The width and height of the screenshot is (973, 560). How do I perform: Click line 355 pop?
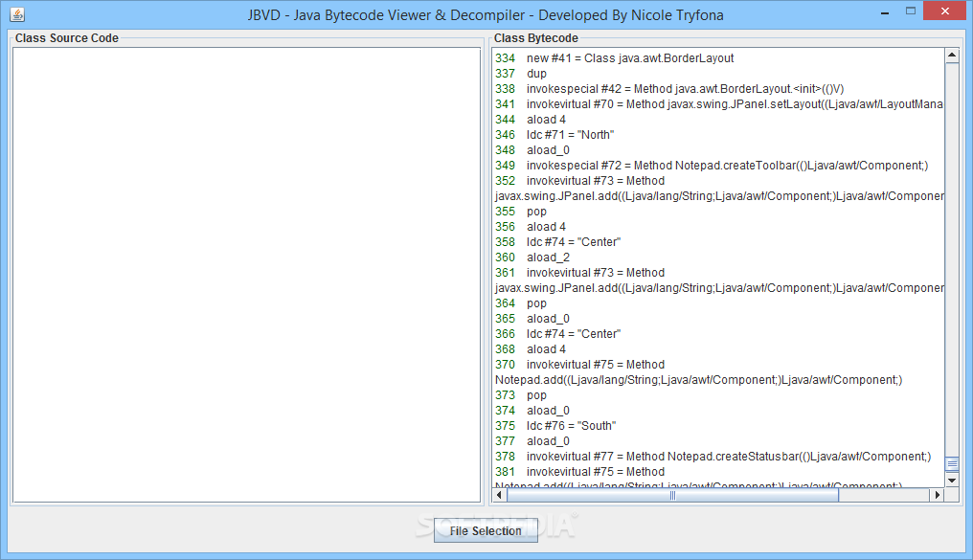coord(521,212)
